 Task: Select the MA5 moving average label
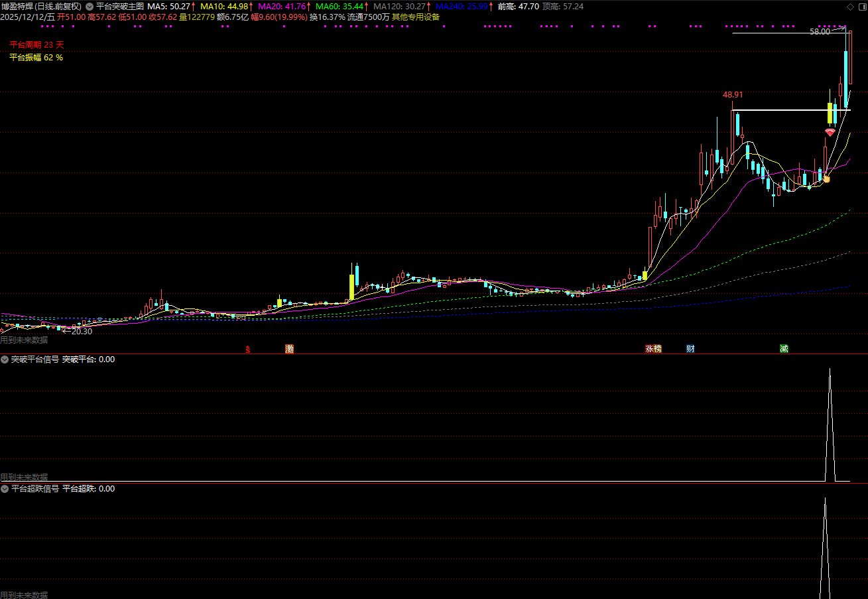[171, 6]
